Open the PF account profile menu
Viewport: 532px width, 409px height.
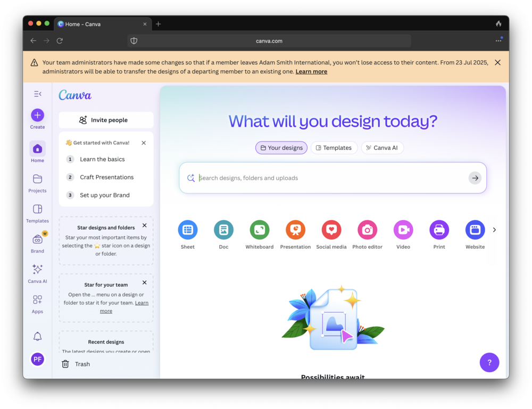pos(37,360)
